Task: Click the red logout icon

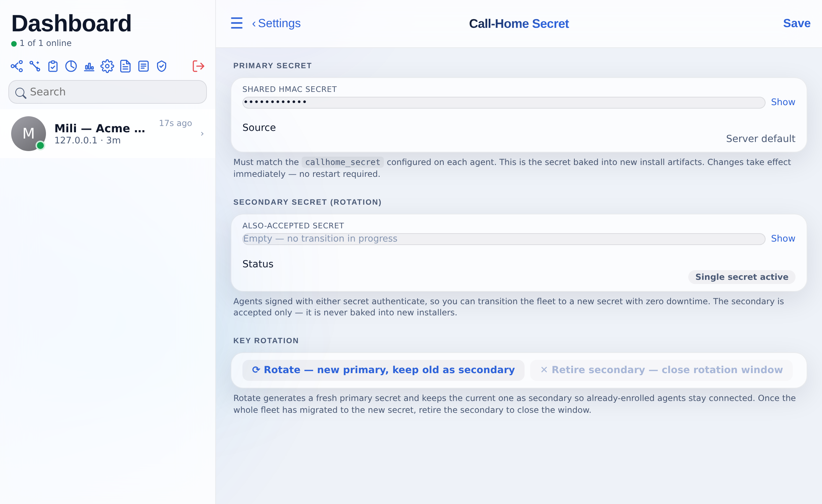Action: [x=198, y=66]
